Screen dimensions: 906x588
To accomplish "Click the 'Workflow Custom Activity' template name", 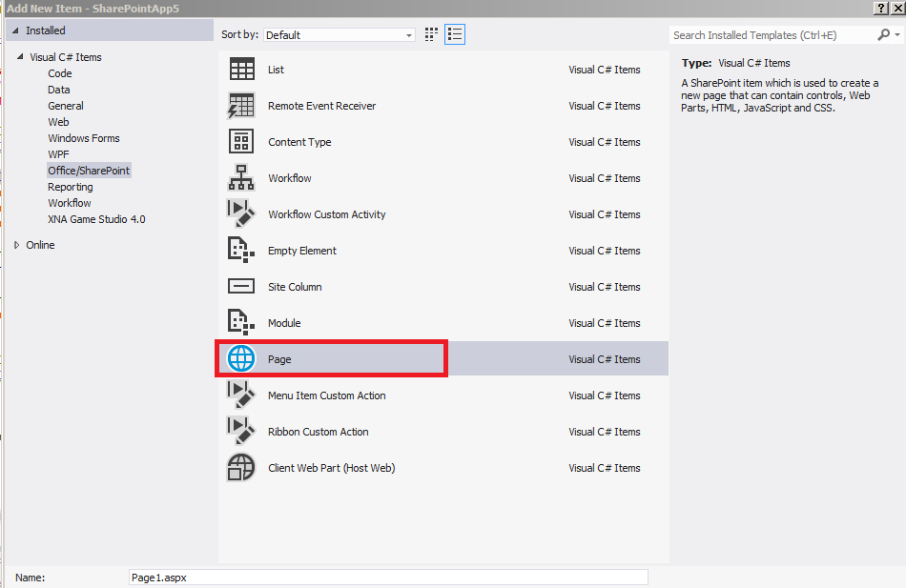I will [x=326, y=214].
